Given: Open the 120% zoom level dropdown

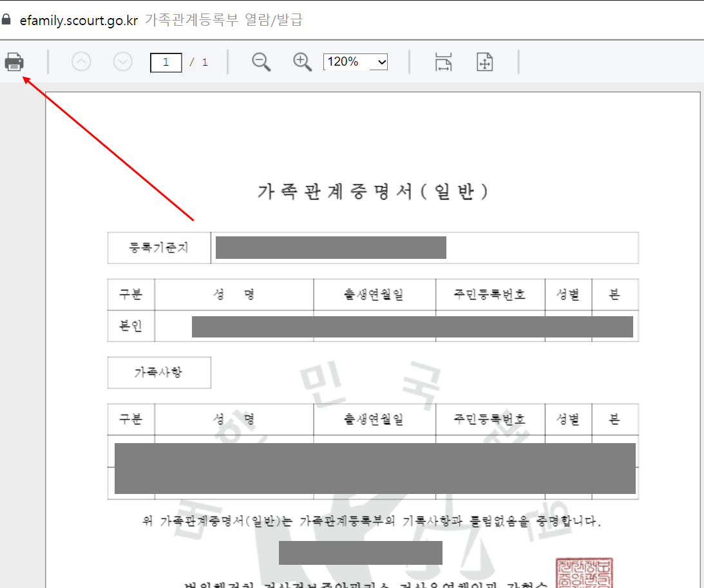Looking at the screenshot, I should coord(355,62).
